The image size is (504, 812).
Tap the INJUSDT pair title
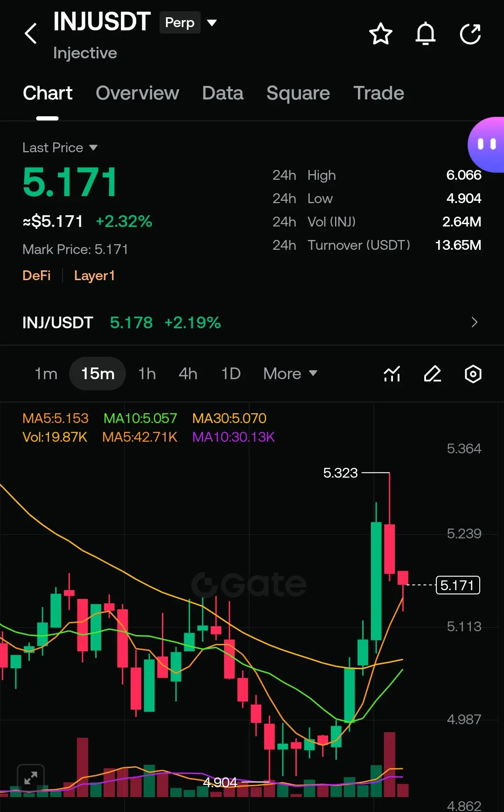(x=102, y=22)
